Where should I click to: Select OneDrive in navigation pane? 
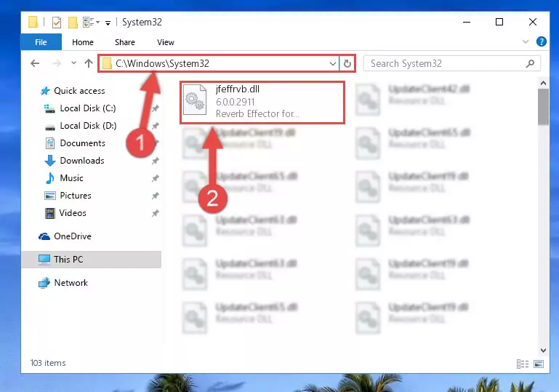tap(65, 236)
